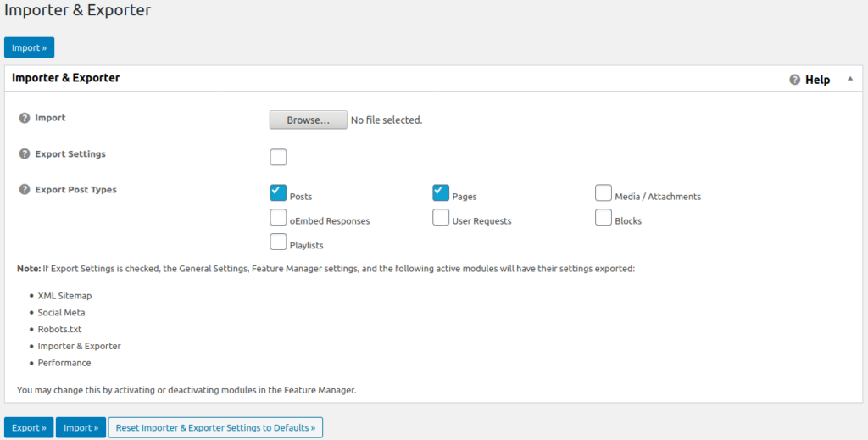Tick the Playlists checkbox
868x440 pixels.
pyautogui.click(x=278, y=242)
